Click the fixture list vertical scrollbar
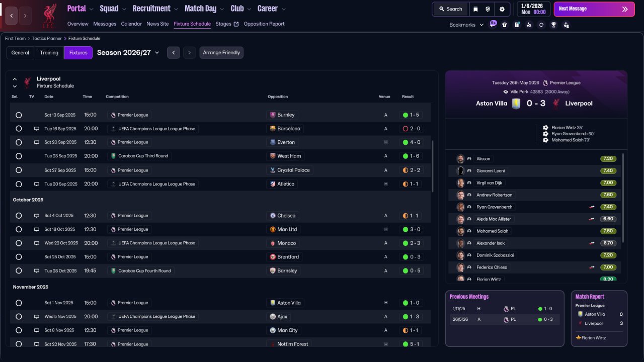This screenshot has width=644, height=362. (432, 166)
